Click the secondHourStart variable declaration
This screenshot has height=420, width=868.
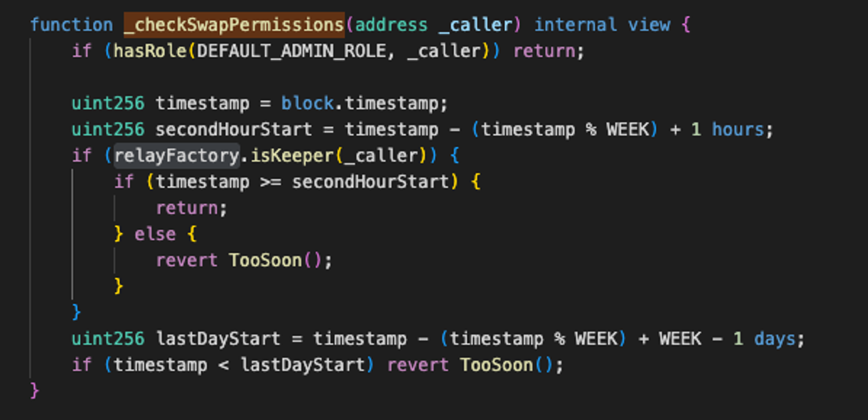click(x=234, y=130)
